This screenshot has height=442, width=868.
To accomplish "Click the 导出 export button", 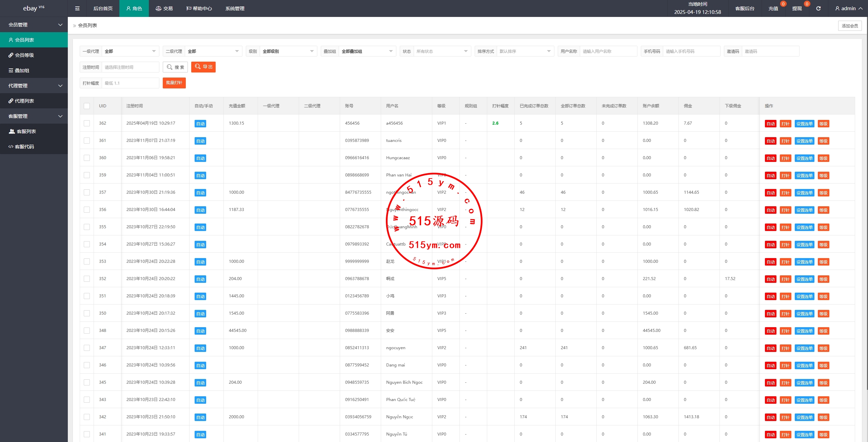I will [203, 67].
